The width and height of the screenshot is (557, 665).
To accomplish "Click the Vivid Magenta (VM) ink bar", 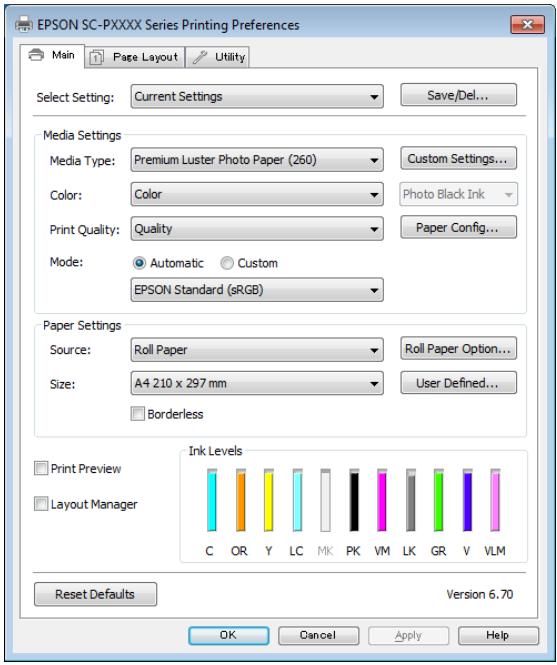I will pyautogui.click(x=382, y=500).
